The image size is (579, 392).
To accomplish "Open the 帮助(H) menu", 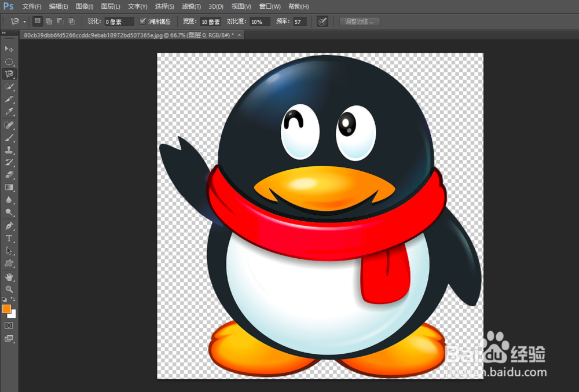I will coord(298,6).
